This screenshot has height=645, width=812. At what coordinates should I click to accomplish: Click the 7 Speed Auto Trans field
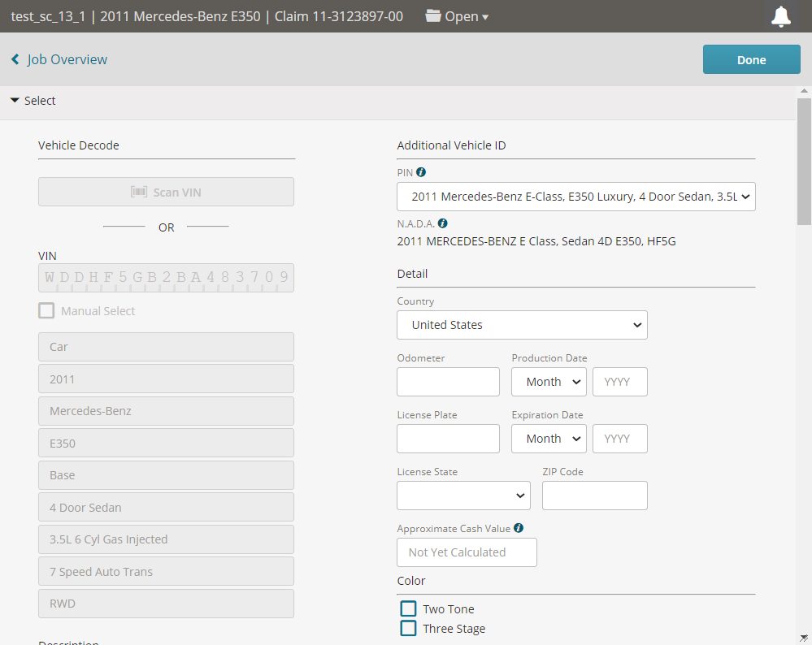coord(167,572)
